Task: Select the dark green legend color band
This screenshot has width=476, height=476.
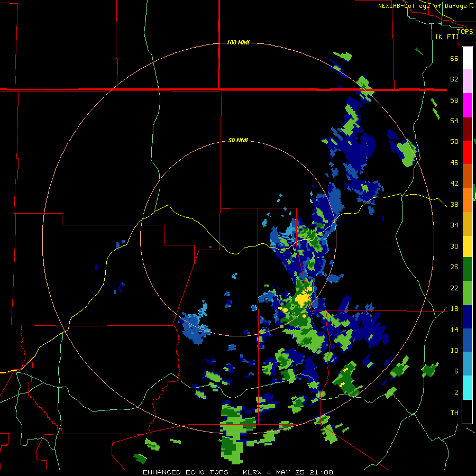Action: pos(467,269)
